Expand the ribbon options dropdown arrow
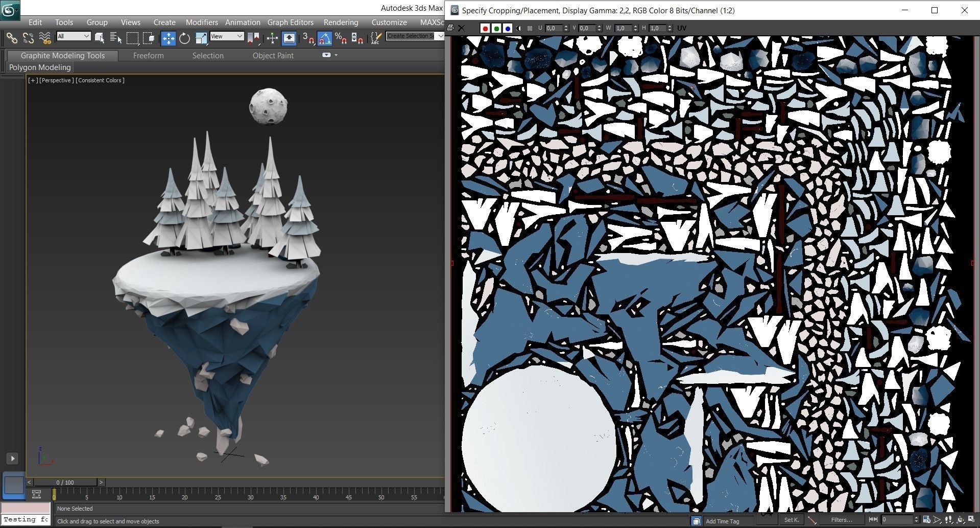Screen dimensions: 980x528 coord(336,55)
